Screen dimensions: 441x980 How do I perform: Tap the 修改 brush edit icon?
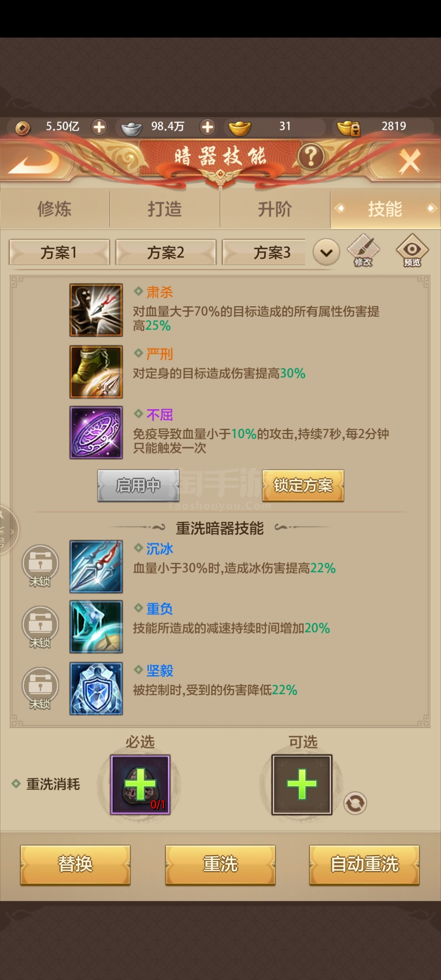(x=363, y=251)
